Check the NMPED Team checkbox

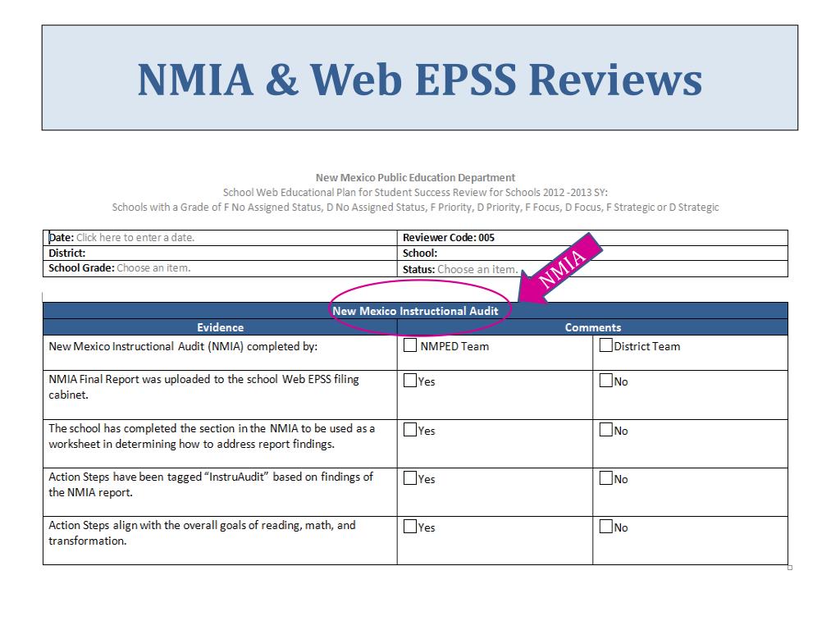tap(410, 345)
